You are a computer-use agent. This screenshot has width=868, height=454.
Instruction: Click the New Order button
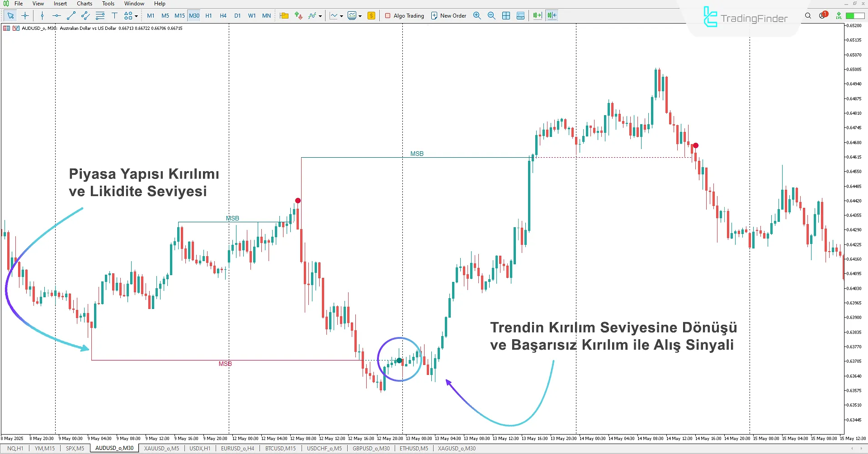[x=448, y=15]
